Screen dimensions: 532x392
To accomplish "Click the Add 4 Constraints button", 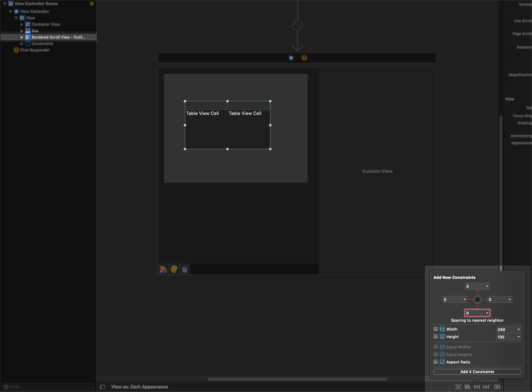I will click(x=477, y=372).
